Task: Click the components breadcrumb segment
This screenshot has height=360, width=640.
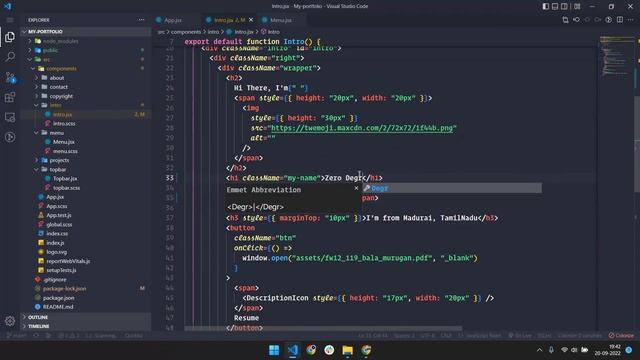Action: [186, 32]
